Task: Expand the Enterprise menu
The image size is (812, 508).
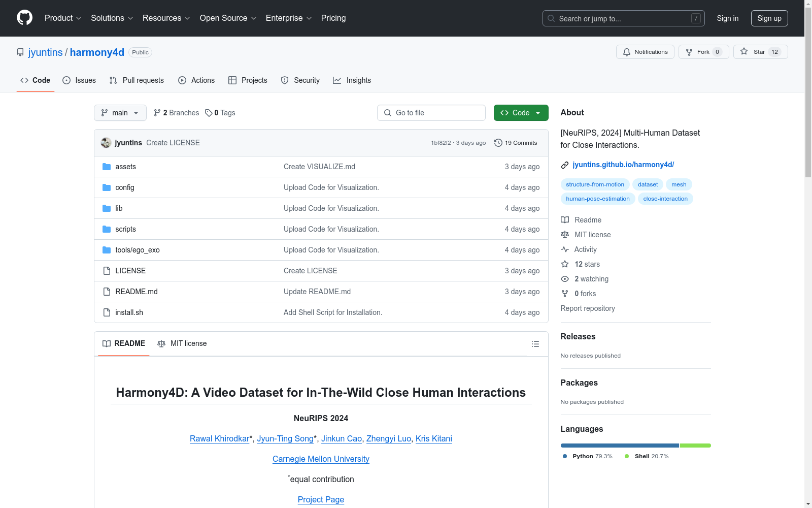Action: pos(289,18)
